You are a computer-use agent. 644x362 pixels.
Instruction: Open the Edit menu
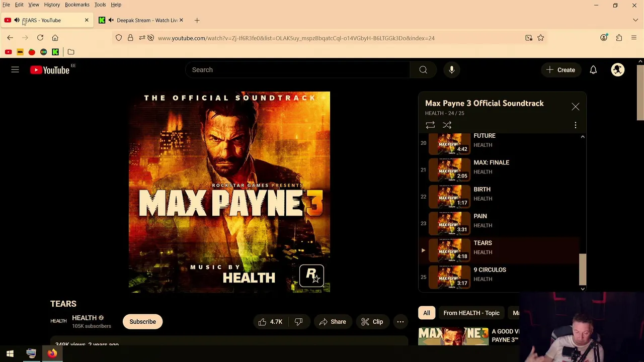[x=19, y=5]
